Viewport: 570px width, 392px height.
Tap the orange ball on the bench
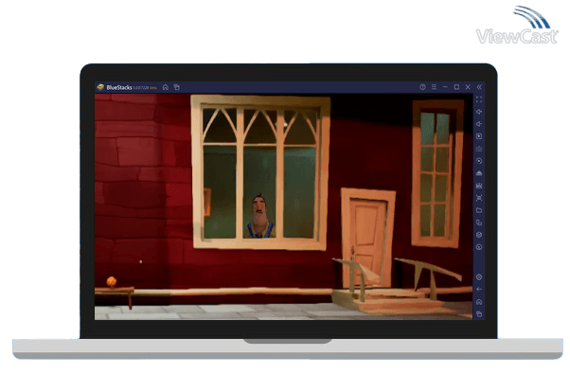click(112, 281)
